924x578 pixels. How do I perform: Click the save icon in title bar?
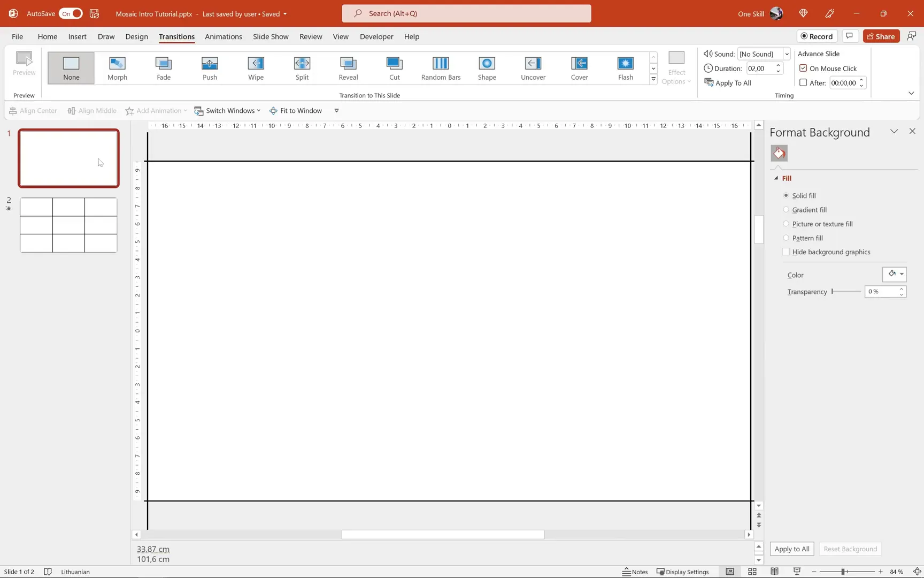94,13
